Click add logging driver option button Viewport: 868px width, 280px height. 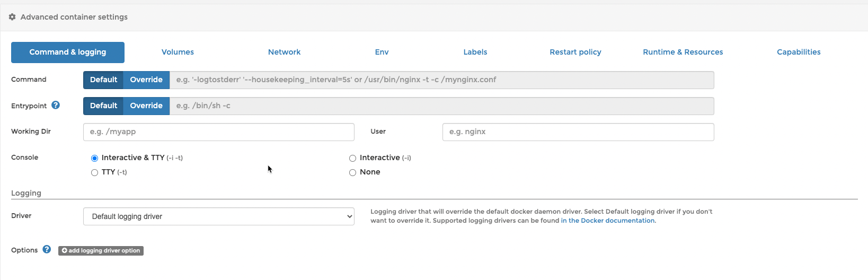pyautogui.click(x=101, y=250)
